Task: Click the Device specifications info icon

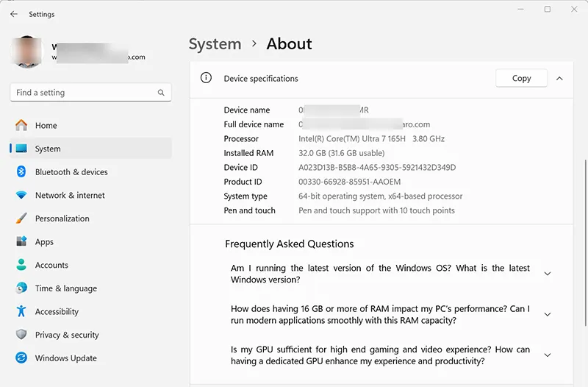Action: click(x=206, y=78)
